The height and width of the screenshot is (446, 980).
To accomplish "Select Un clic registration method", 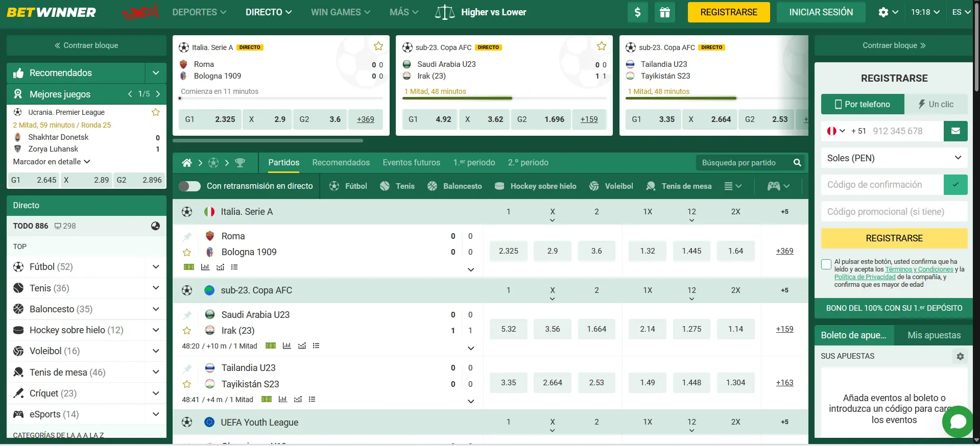I will point(936,104).
